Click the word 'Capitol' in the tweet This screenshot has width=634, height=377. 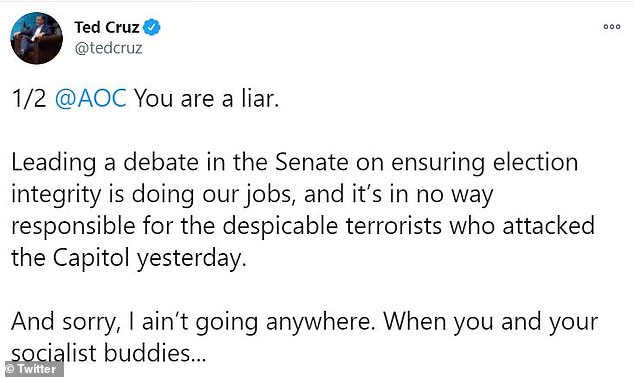91,258
